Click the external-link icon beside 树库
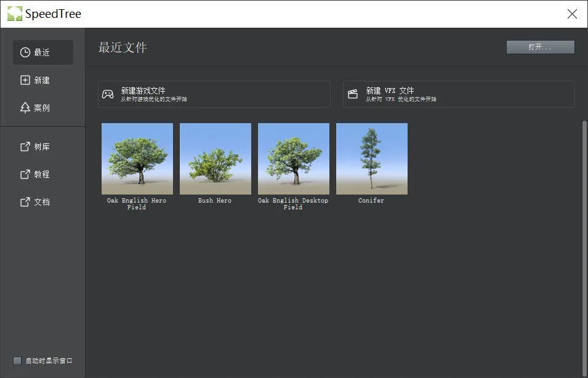588x378 pixels. pyautogui.click(x=25, y=147)
